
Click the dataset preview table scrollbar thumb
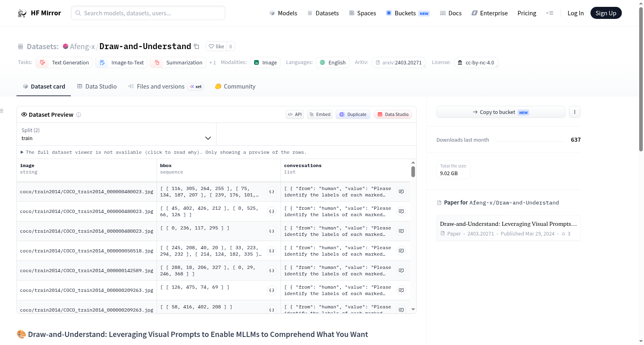pos(413,172)
